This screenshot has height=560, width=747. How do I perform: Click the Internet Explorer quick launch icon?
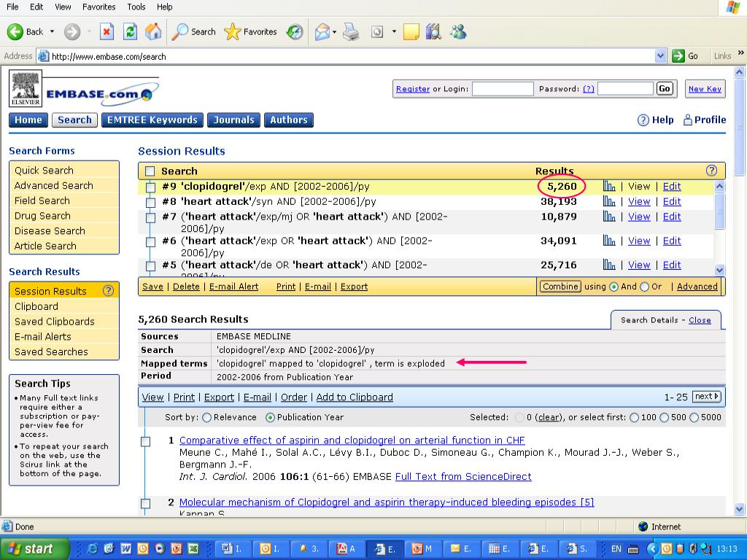point(92,549)
